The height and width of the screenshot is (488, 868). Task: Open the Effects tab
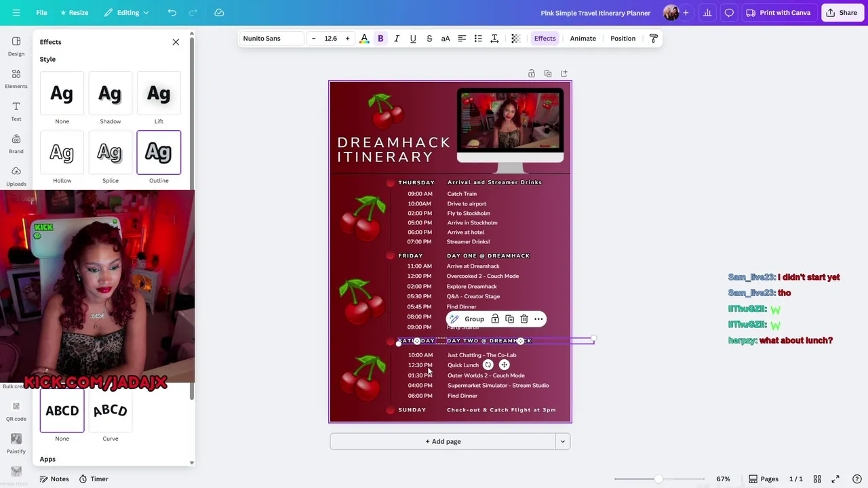[x=545, y=39]
